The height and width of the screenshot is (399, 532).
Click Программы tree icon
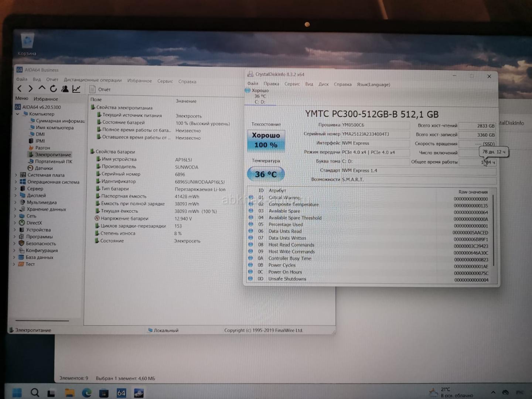[x=21, y=236]
